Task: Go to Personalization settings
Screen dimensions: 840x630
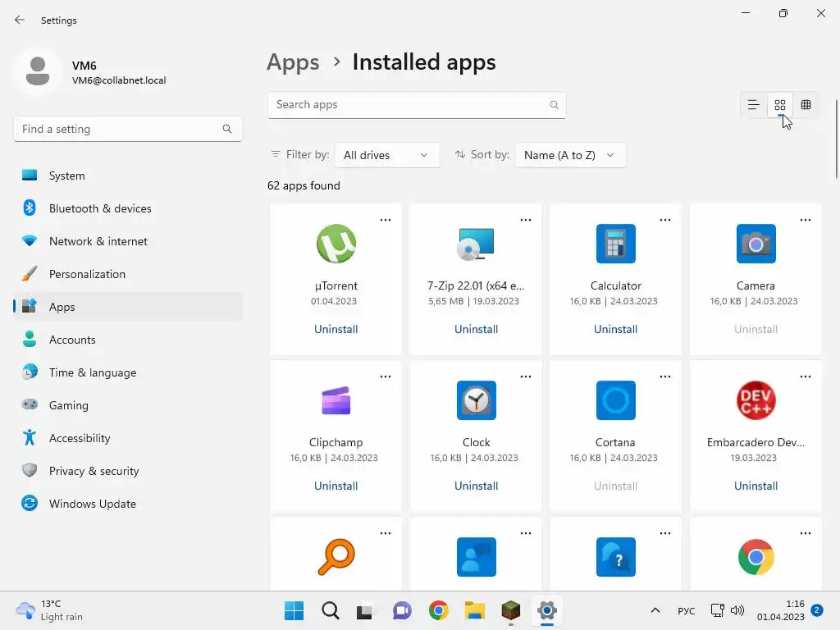Action: (x=128, y=274)
